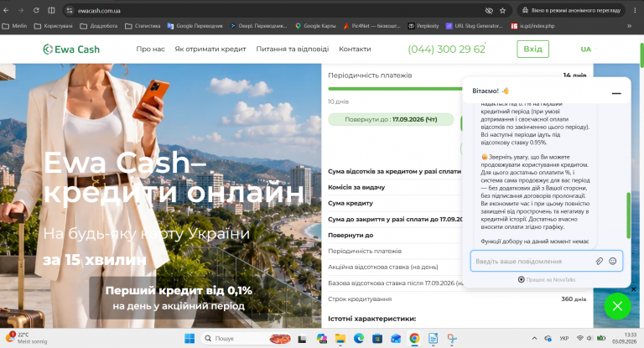Open Google Переводчик bookmark
The width and height of the screenshot is (644, 348).
195,26
